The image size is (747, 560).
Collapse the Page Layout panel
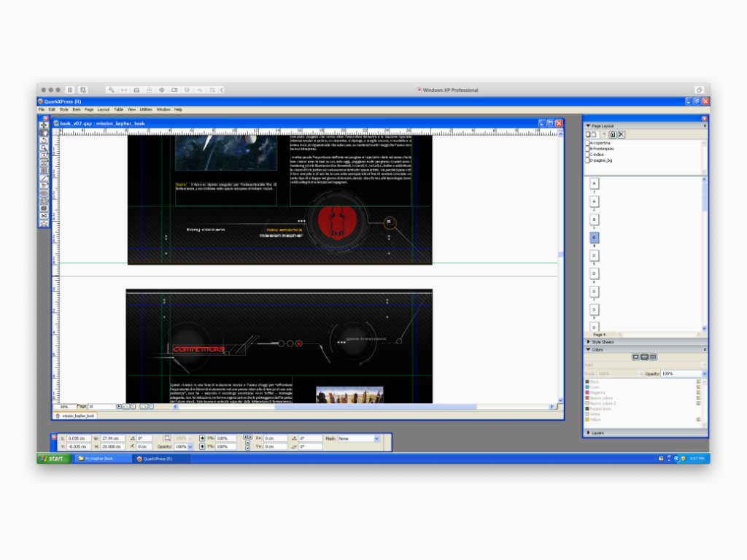588,125
